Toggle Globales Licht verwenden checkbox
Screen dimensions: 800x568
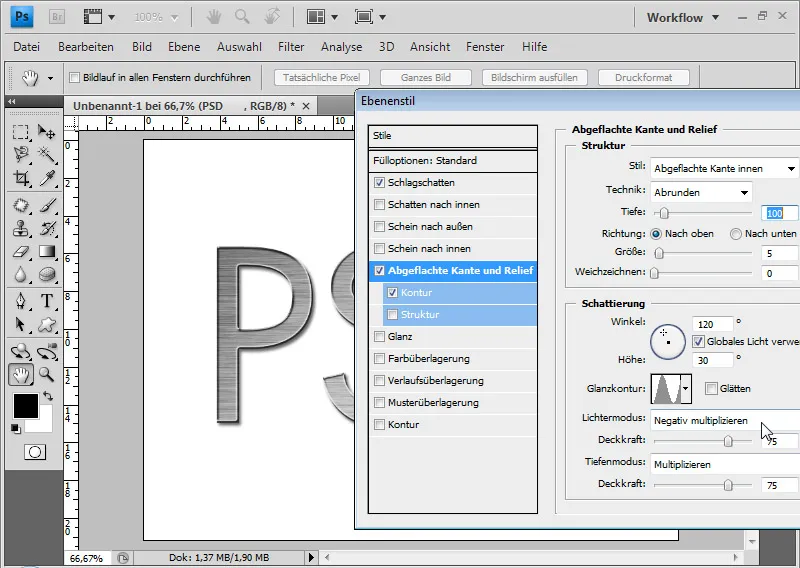[x=698, y=341]
